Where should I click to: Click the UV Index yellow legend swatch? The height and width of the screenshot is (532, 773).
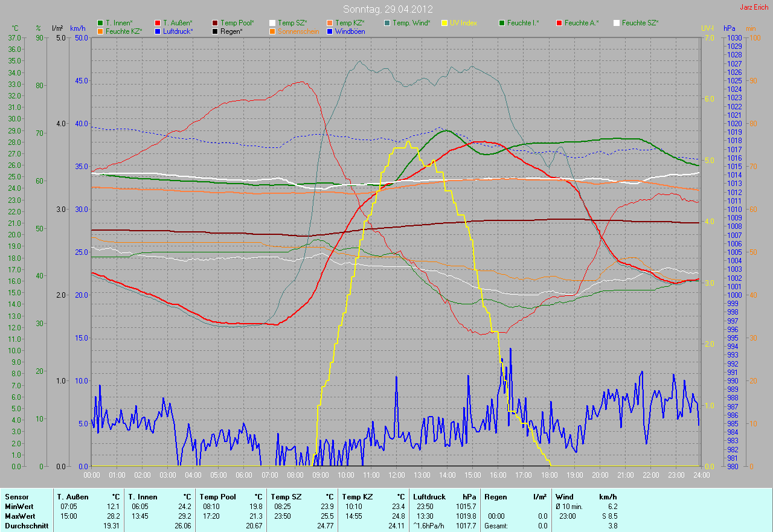[444, 22]
